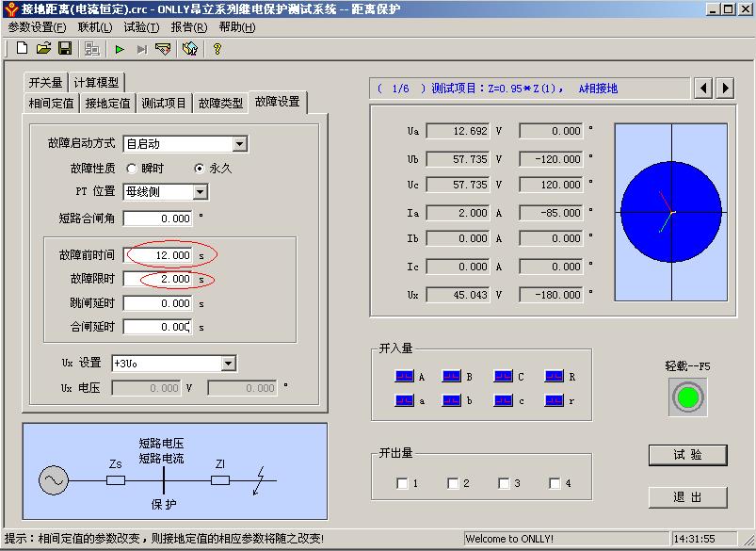The width and height of the screenshot is (756, 551).
Task: Open the 参数设置 menu
Action: click(x=37, y=27)
